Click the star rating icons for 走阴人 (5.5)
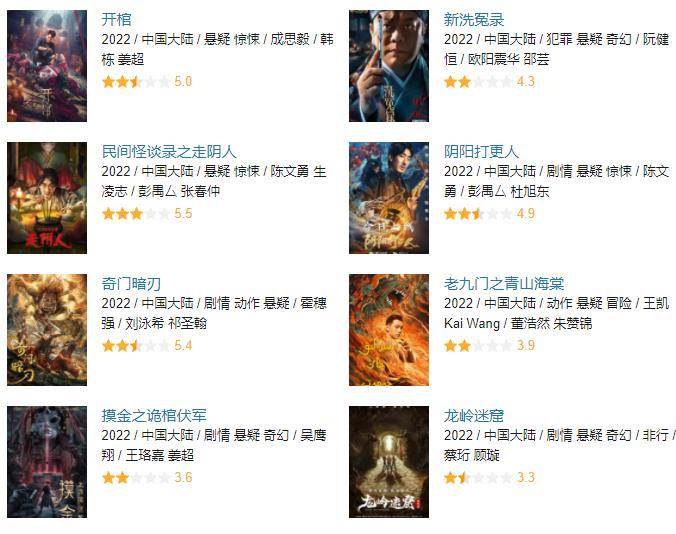This screenshot has width=676, height=534. tap(136, 213)
